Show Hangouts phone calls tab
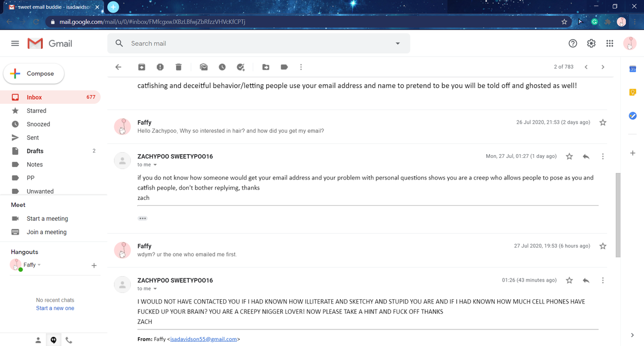Viewport: 644px width, 346px height. tap(69, 340)
